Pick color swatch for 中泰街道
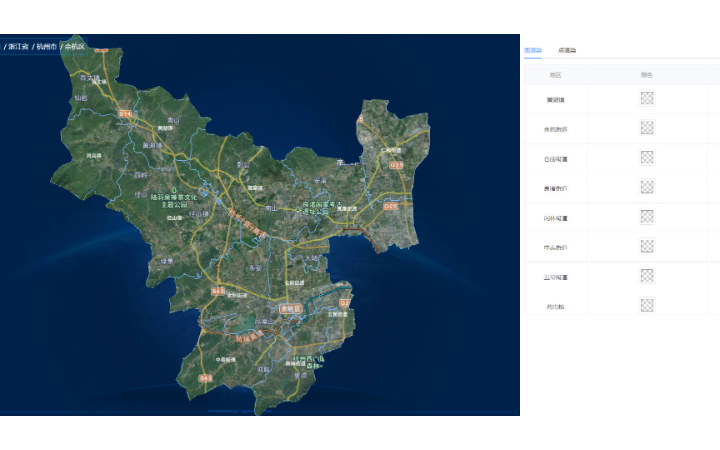 (647, 246)
